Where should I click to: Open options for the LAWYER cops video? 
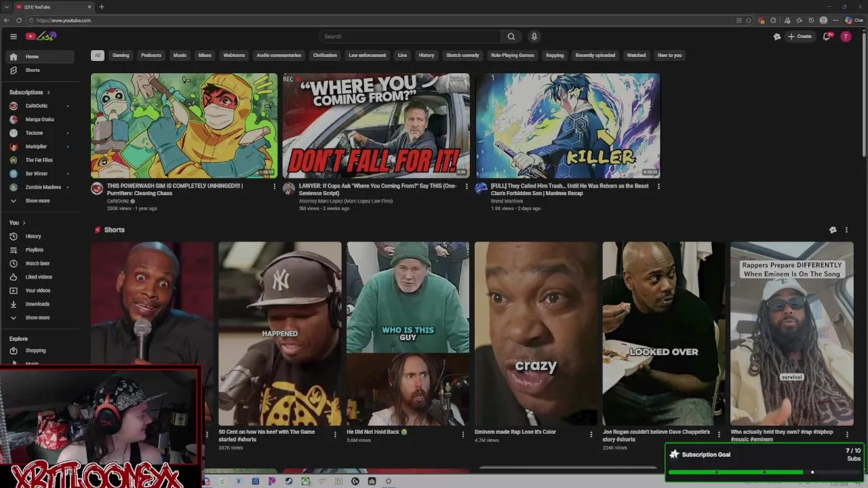tap(466, 186)
